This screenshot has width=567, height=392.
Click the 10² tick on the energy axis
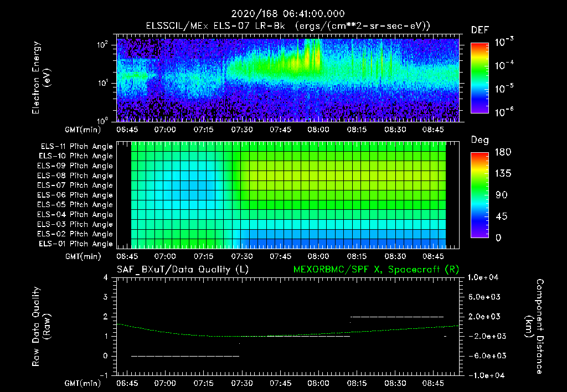point(102,45)
